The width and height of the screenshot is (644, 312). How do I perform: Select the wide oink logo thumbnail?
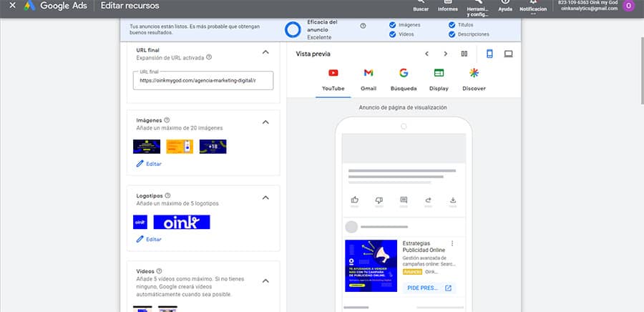point(182,222)
